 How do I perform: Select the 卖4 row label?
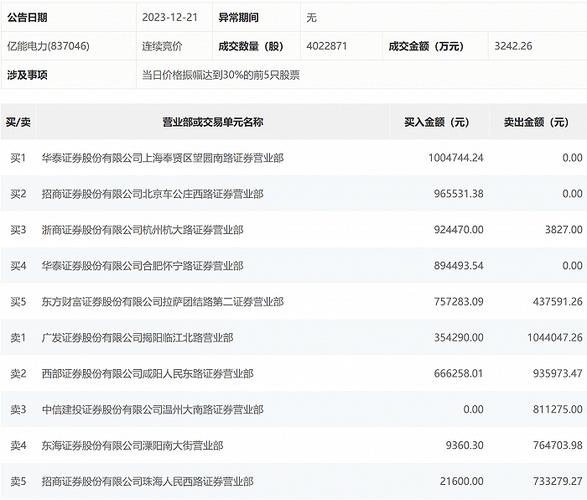(18, 445)
